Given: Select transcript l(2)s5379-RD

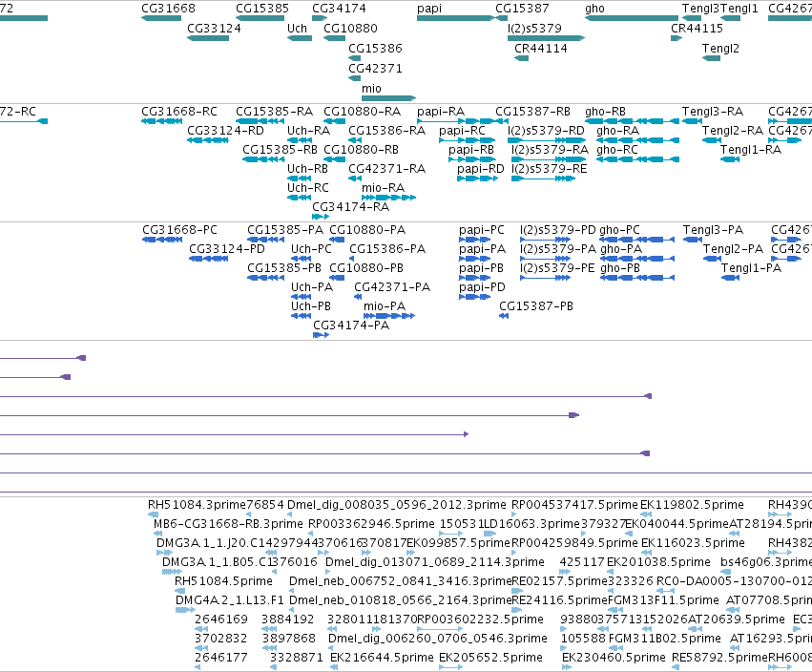Looking at the screenshot, I should coord(547,131).
